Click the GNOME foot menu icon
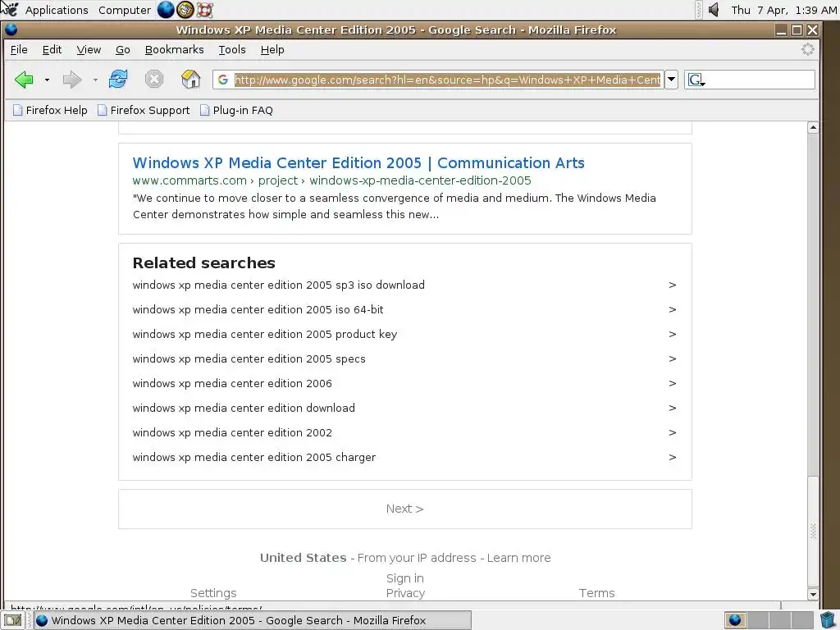The width and height of the screenshot is (840, 630). 10,9
